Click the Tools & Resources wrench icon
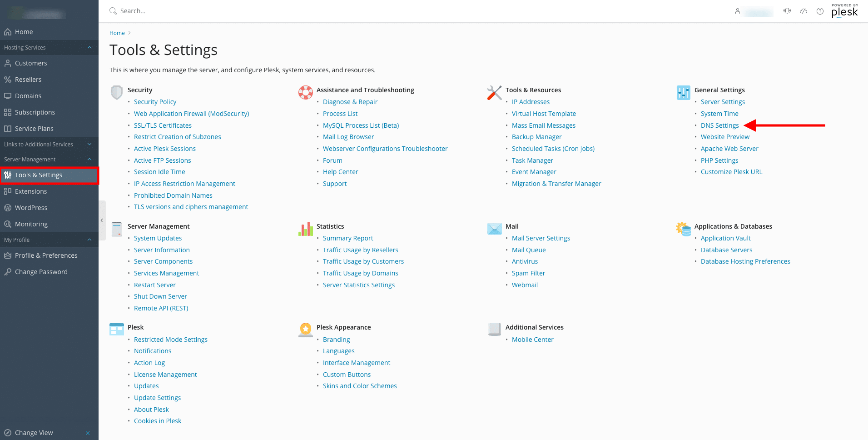 (x=495, y=92)
